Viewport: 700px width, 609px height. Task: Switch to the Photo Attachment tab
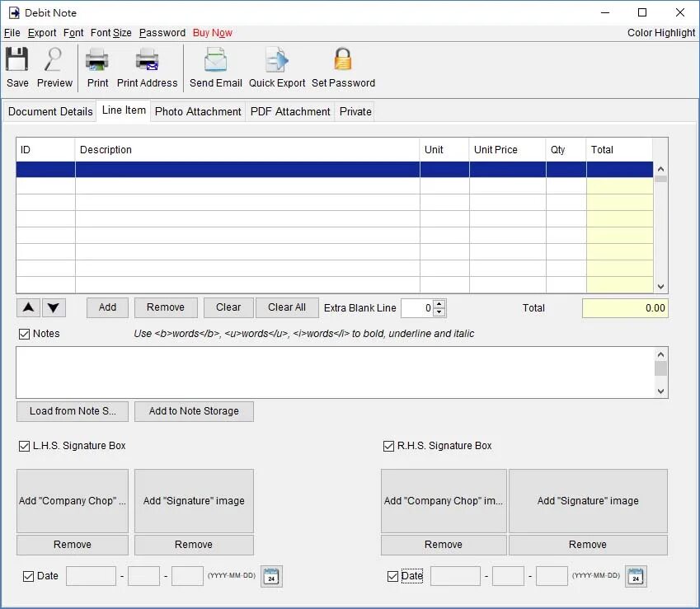click(198, 111)
